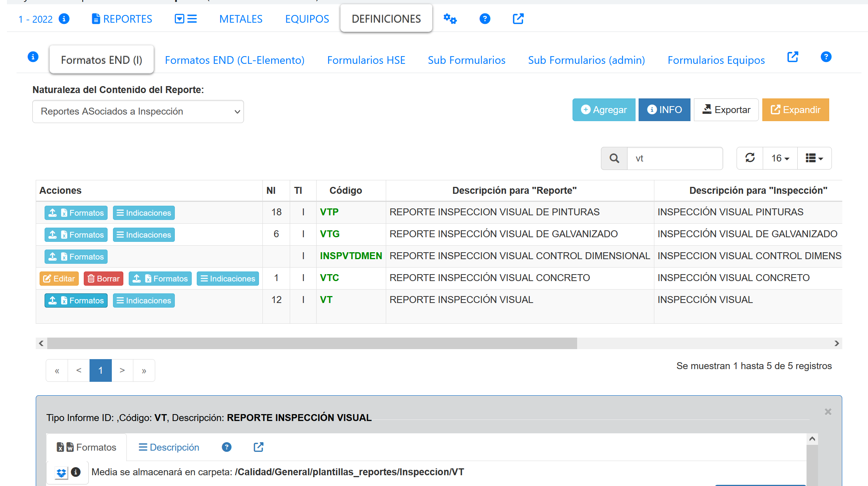Click Borrar button for VTC row
The image size is (868, 486).
pos(103,279)
